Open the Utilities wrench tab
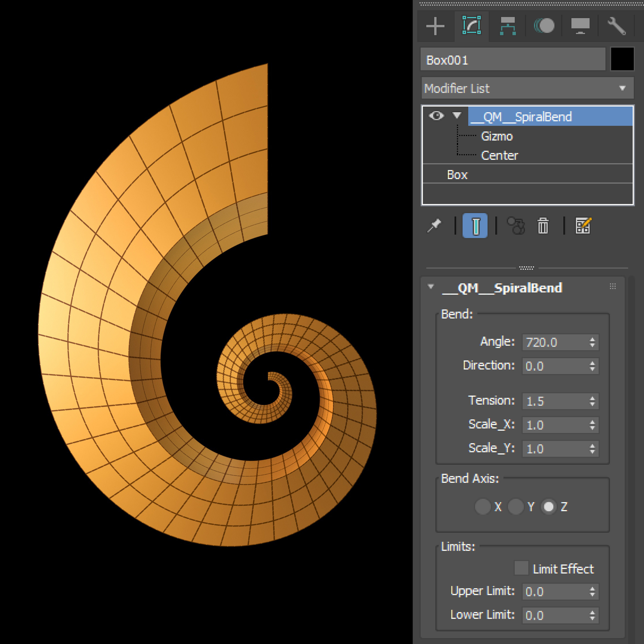 (x=617, y=26)
